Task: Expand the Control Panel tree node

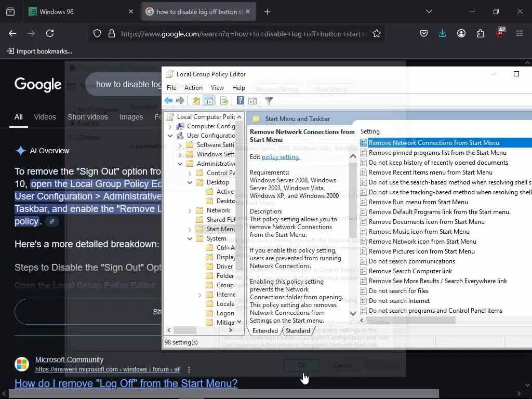Action: point(190,173)
